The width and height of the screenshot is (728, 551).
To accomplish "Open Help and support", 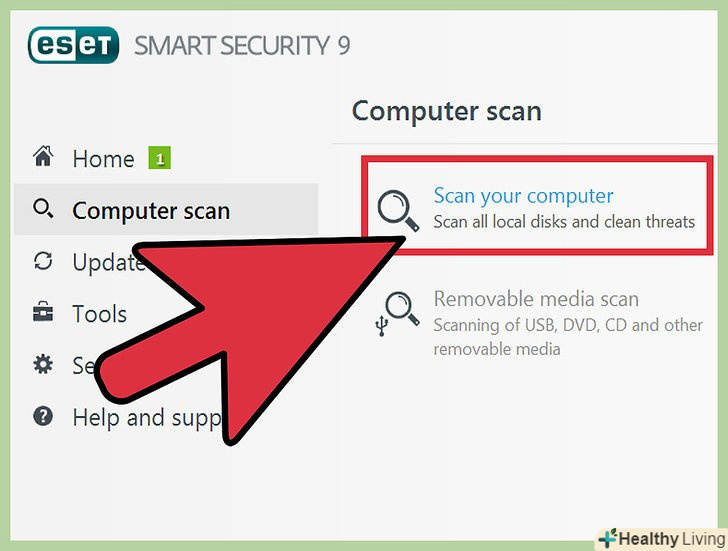I will [147, 418].
